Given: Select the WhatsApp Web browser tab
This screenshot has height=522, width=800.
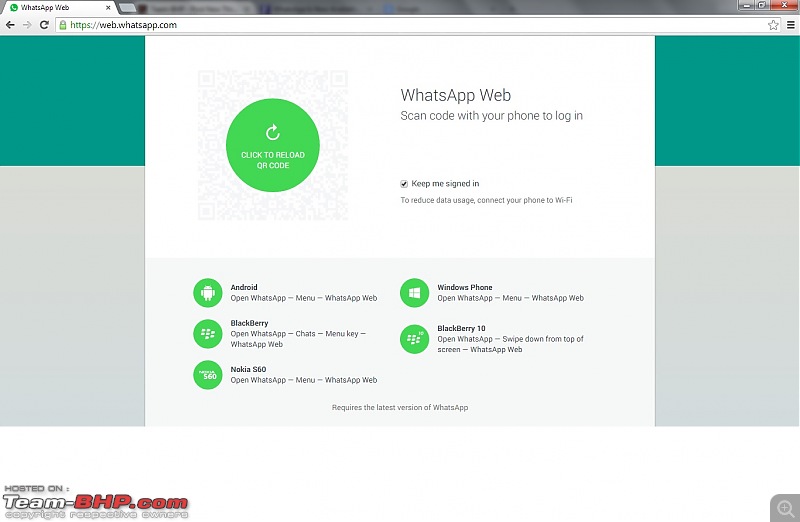Looking at the screenshot, I should click(59, 8).
